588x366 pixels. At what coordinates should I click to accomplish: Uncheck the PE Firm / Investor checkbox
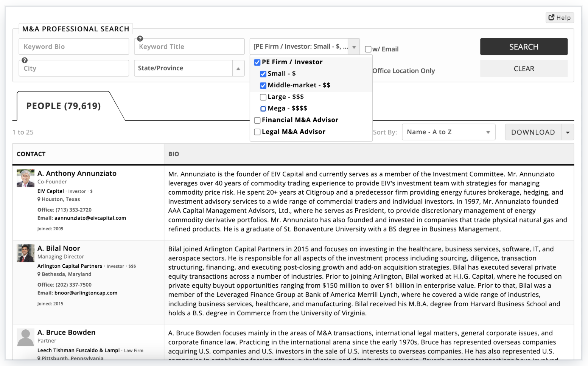(x=257, y=62)
